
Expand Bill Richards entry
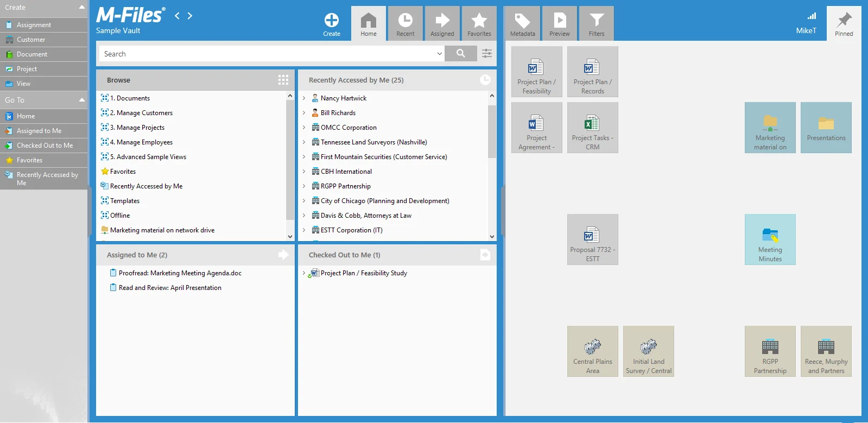(x=304, y=113)
